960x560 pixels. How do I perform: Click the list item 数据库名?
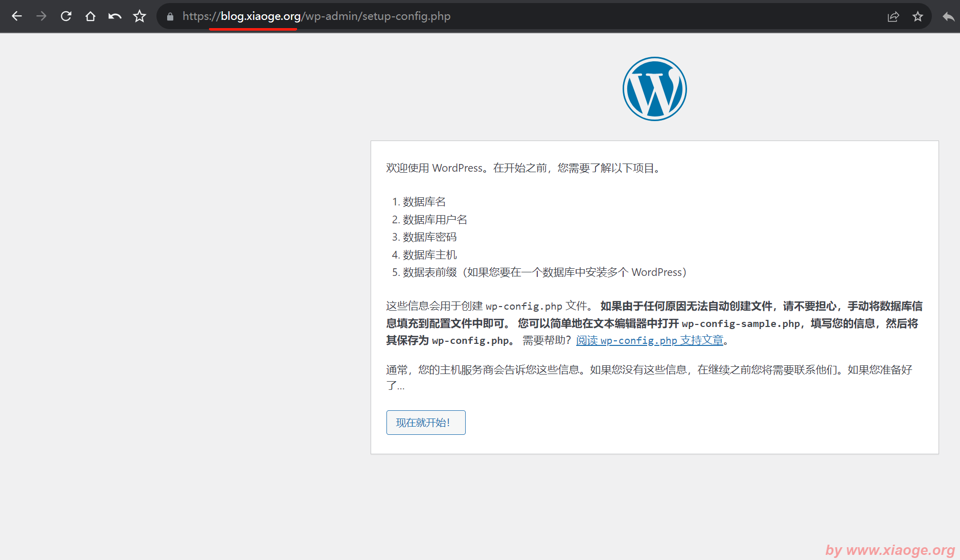[x=424, y=202]
